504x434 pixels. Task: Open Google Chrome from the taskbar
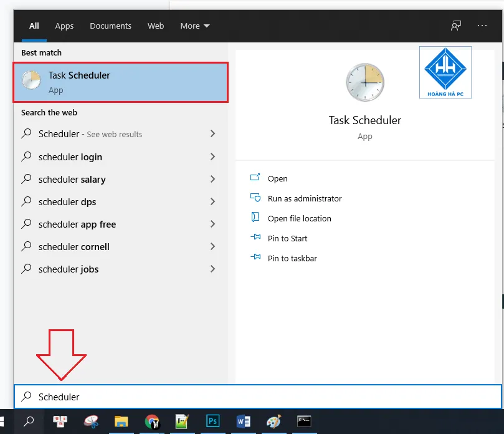coord(153,422)
